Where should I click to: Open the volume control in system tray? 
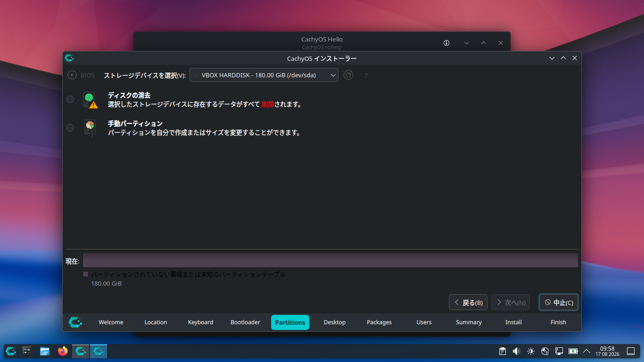tap(516, 351)
